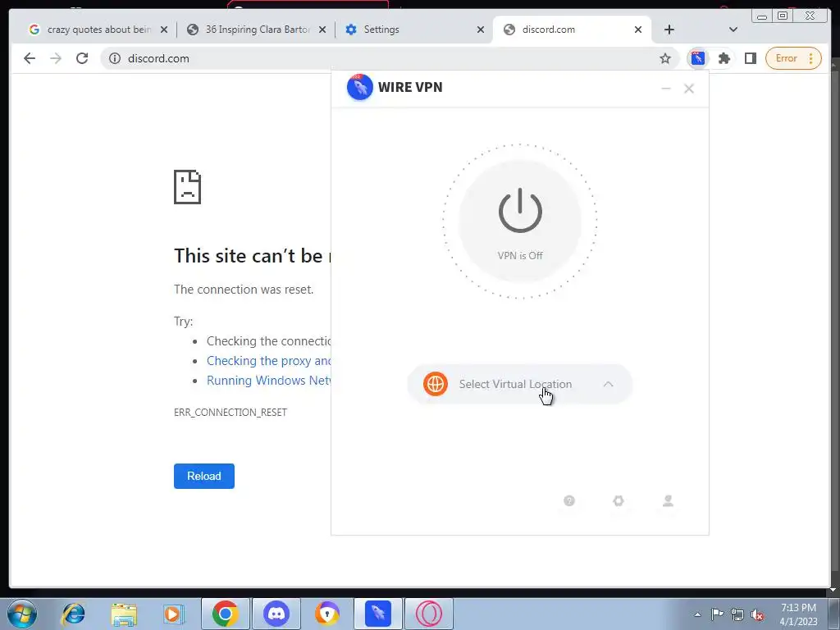Viewport: 840px width, 630px height.
Task: Expand the Select Virtual Location dropdown
Action: click(x=519, y=384)
